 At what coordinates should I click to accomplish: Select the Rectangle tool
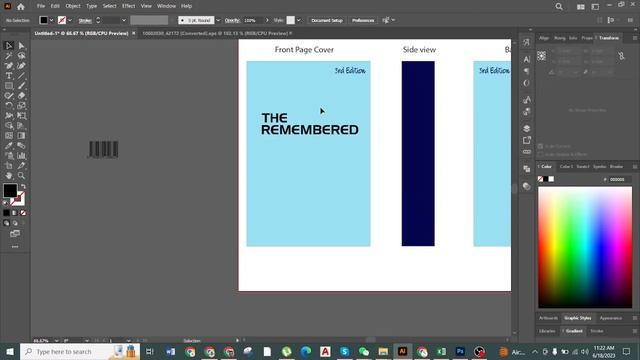9,86
